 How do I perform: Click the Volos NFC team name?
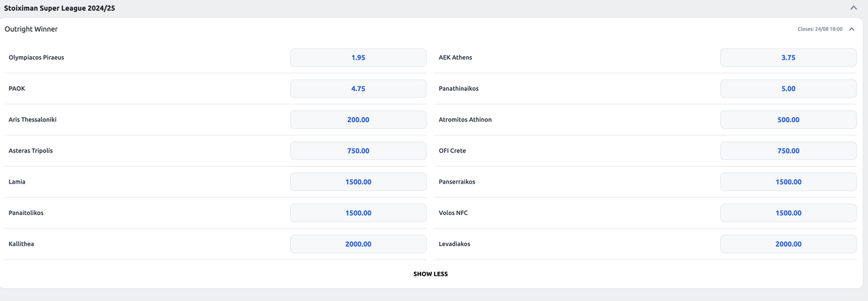click(x=454, y=213)
